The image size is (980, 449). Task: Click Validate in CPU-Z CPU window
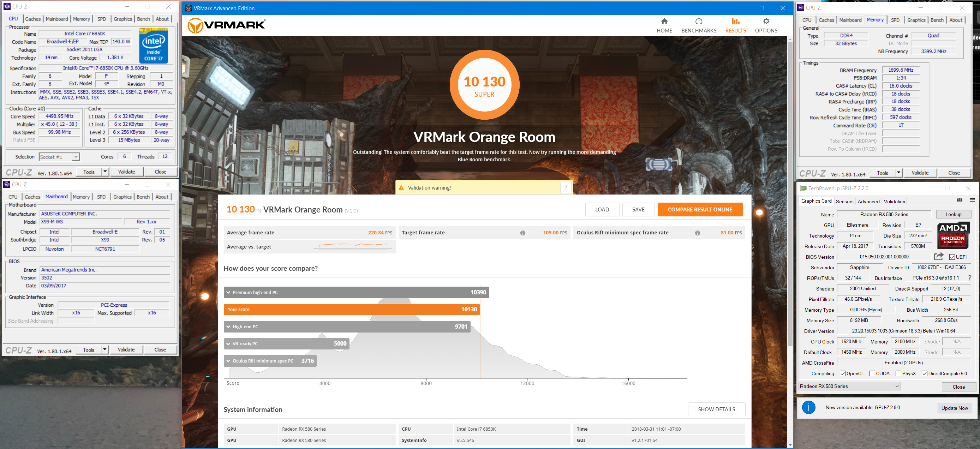(x=127, y=172)
